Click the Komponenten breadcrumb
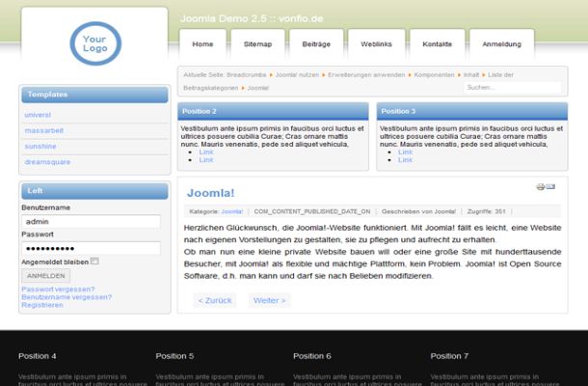The width and height of the screenshot is (588, 386). 434,75
